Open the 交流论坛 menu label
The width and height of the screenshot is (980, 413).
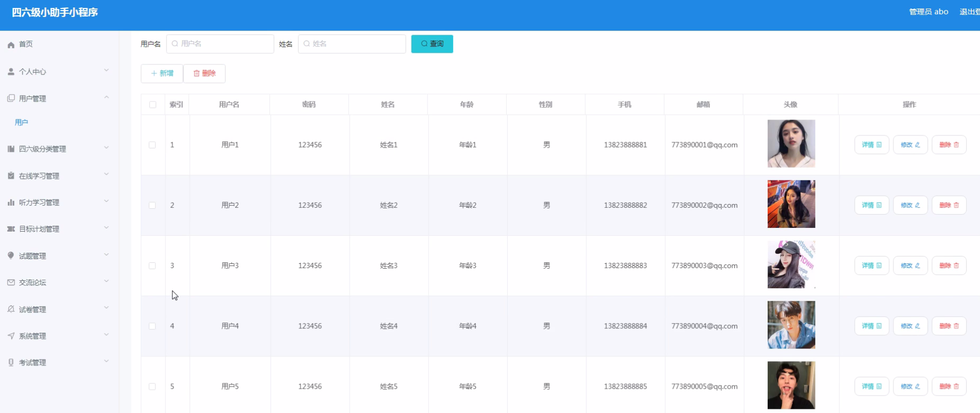[x=33, y=283]
